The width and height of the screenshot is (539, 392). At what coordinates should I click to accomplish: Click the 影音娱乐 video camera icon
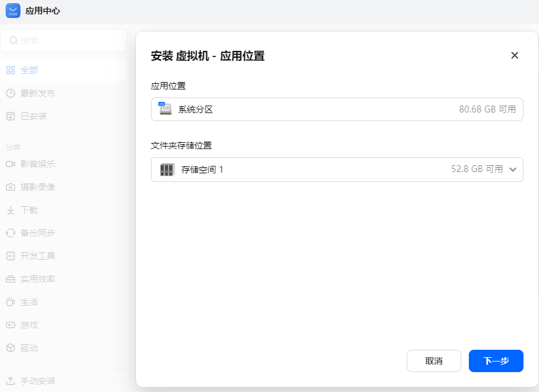click(11, 164)
